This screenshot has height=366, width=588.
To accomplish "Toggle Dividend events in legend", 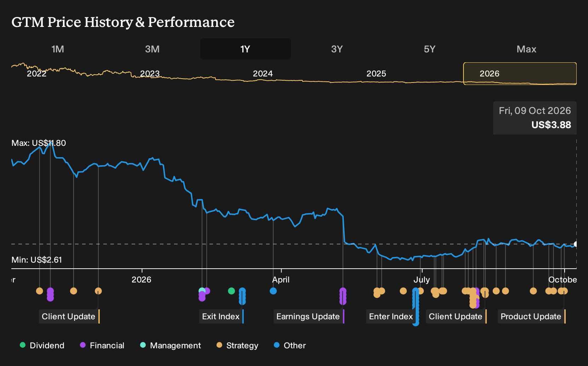I will tap(42, 345).
